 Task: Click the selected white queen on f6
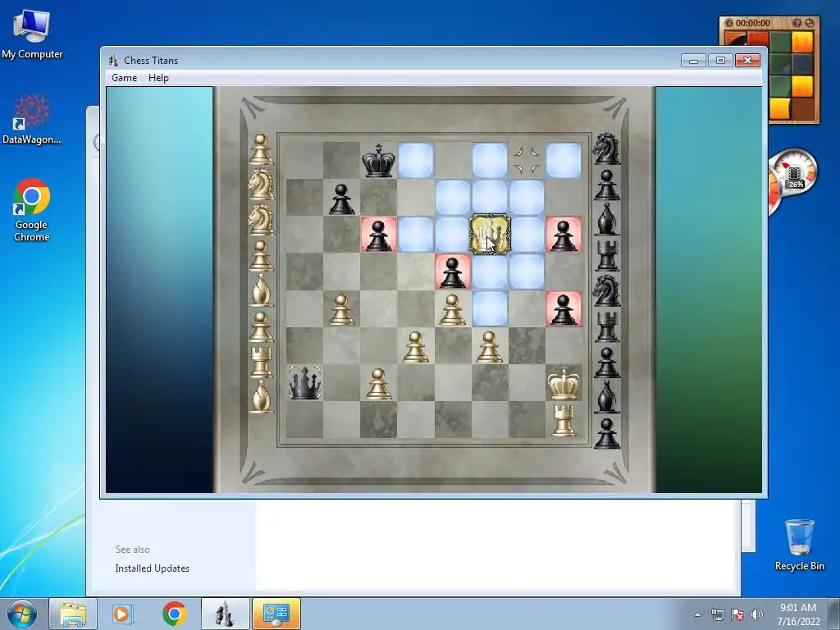490,234
